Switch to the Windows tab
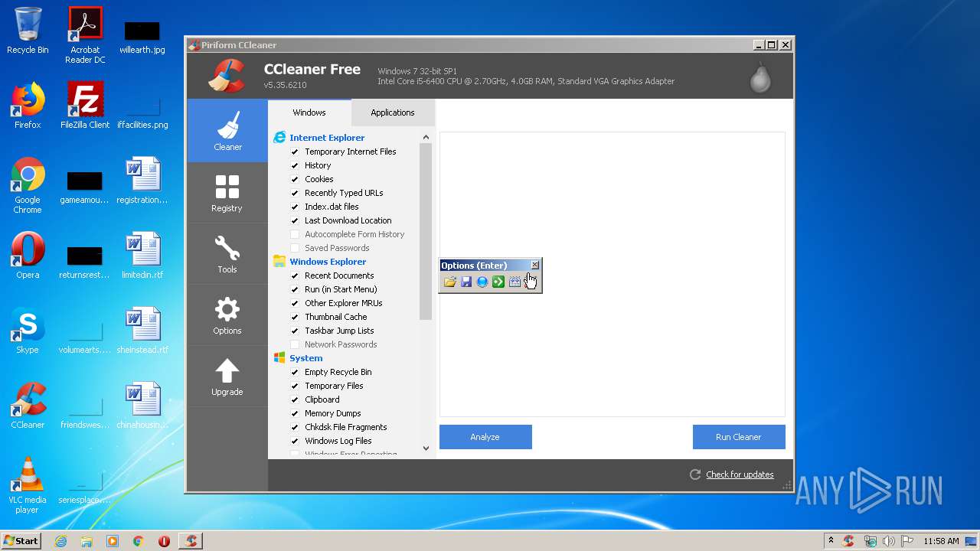The width and height of the screenshot is (980, 551). 309,112
